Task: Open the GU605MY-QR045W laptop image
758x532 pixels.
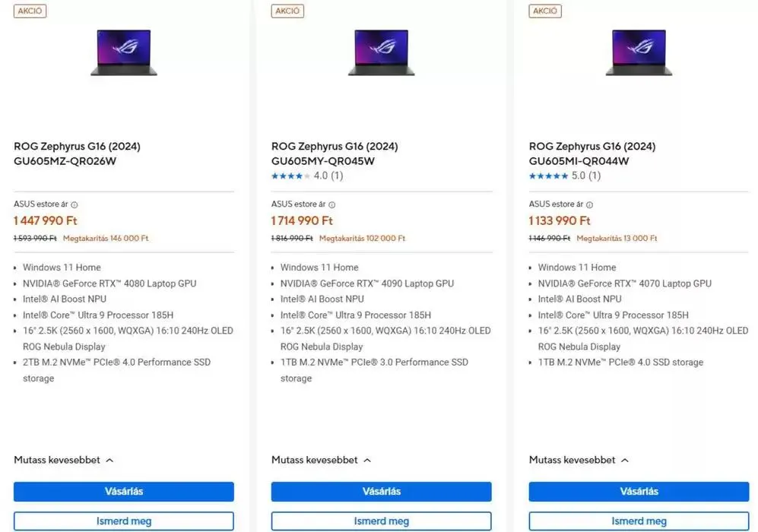Action: coord(381,52)
